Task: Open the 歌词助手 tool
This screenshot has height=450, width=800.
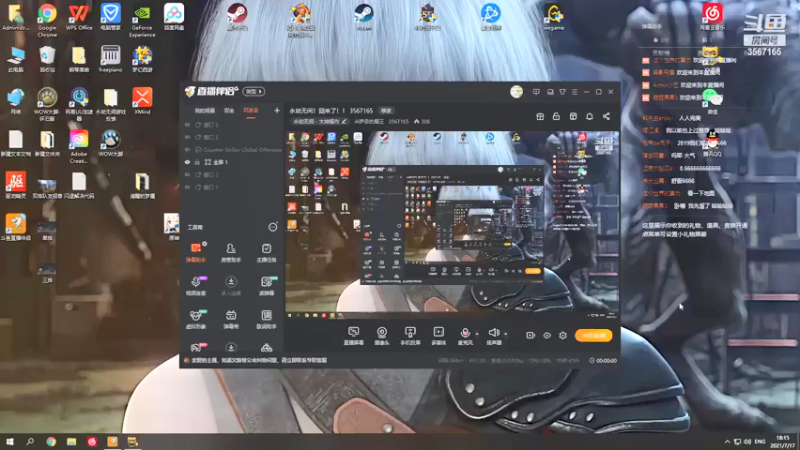Action: (x=266, y=319)
